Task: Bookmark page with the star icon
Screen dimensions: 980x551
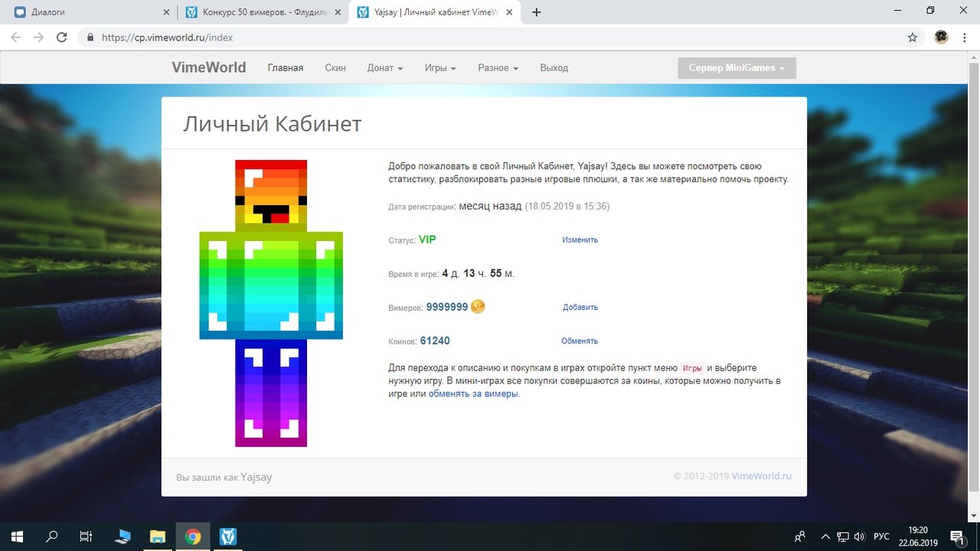Action: tap(912, 37)
